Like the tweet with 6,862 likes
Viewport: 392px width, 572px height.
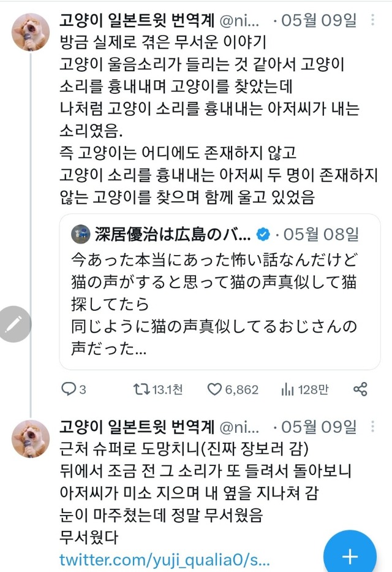click(214, 389)
